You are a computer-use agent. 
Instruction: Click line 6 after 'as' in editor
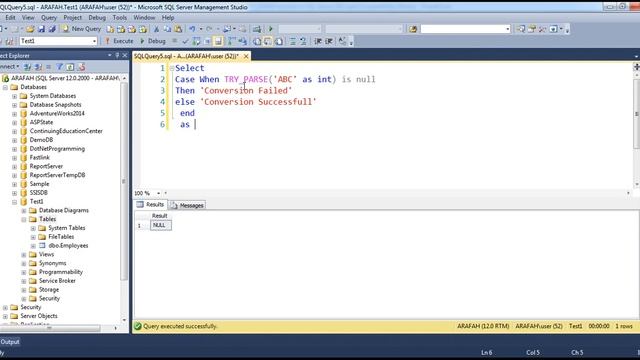click(x=195, y=124)
